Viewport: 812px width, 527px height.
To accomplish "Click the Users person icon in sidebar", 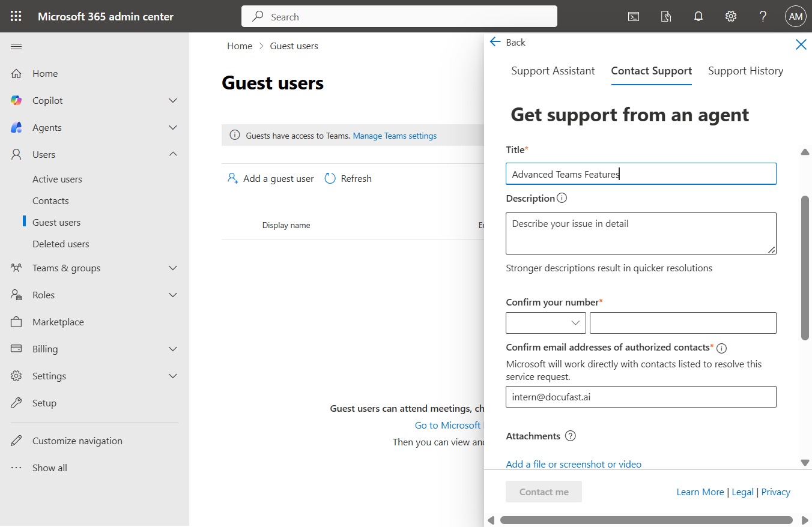I will pyautogui.click(x=16, y=154).
